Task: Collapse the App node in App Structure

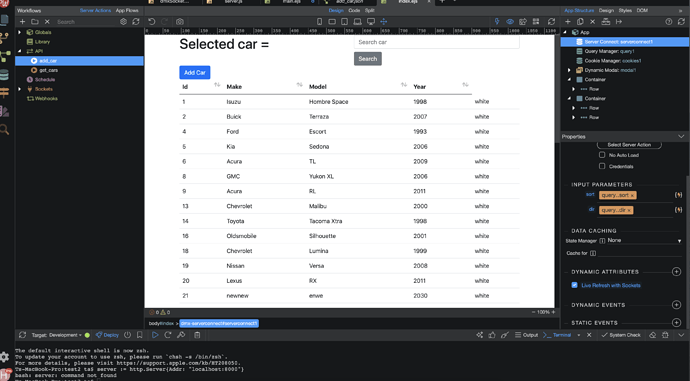Action: point(565,32)
